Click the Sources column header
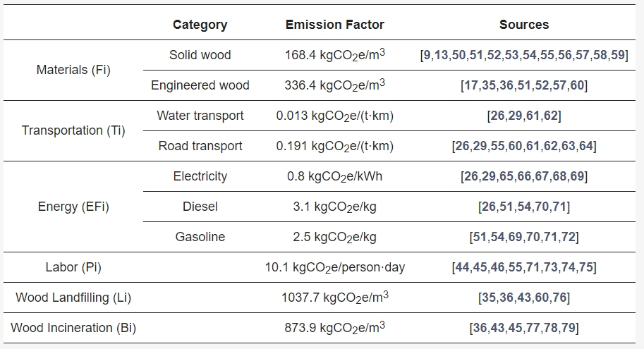This screenshot has height=349, width=644. pos(524,25)
